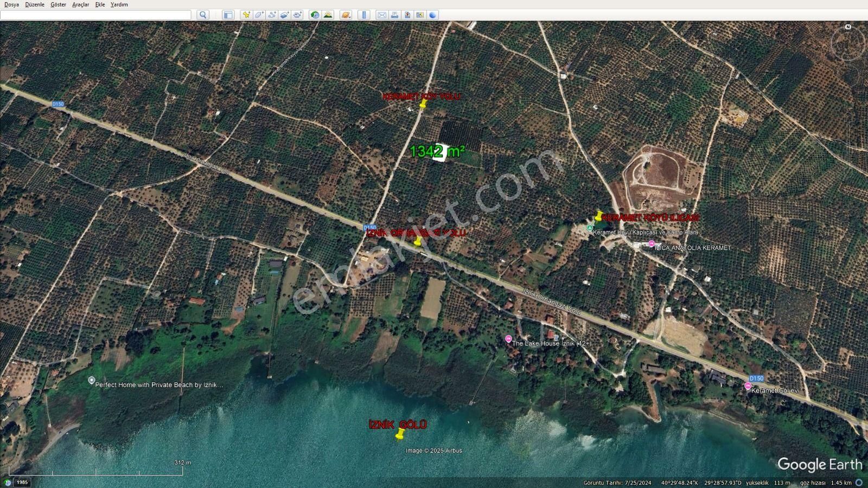Click longitude 29°28'57.93"D in status bar
Image resolution: width=868 pixels, height=488 pixels.
[x=723, y=483]
